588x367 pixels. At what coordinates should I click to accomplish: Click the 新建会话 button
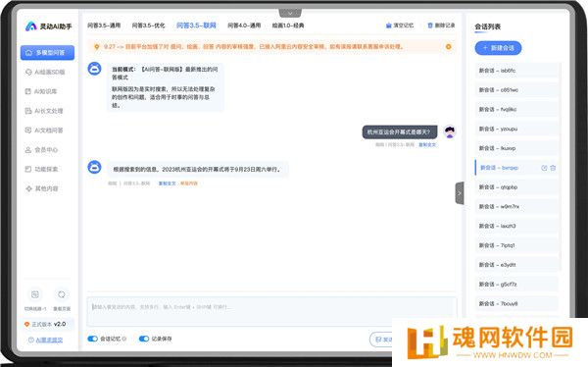coord(498,48)
